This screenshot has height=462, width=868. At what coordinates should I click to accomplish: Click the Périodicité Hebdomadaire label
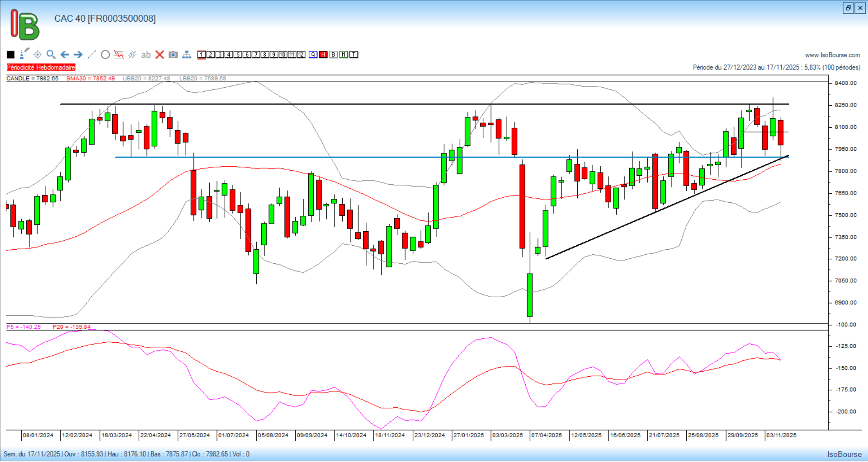41,67
